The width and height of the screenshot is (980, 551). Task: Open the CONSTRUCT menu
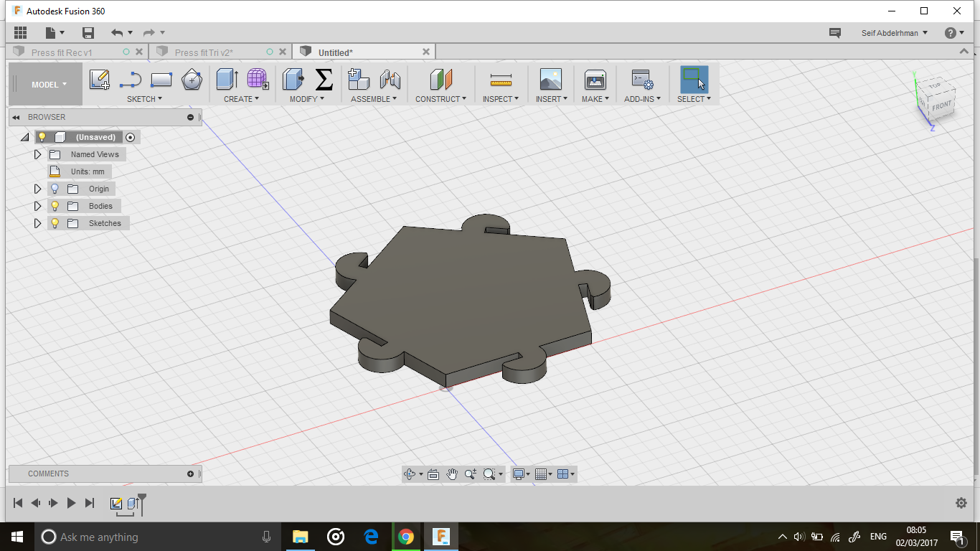(x=440, y=99)
